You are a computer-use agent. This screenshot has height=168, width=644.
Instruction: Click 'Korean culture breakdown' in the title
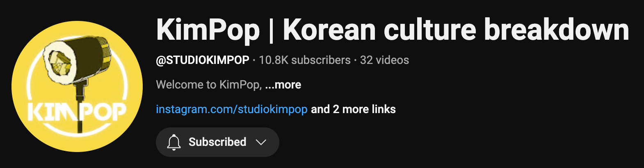(456, 30)
